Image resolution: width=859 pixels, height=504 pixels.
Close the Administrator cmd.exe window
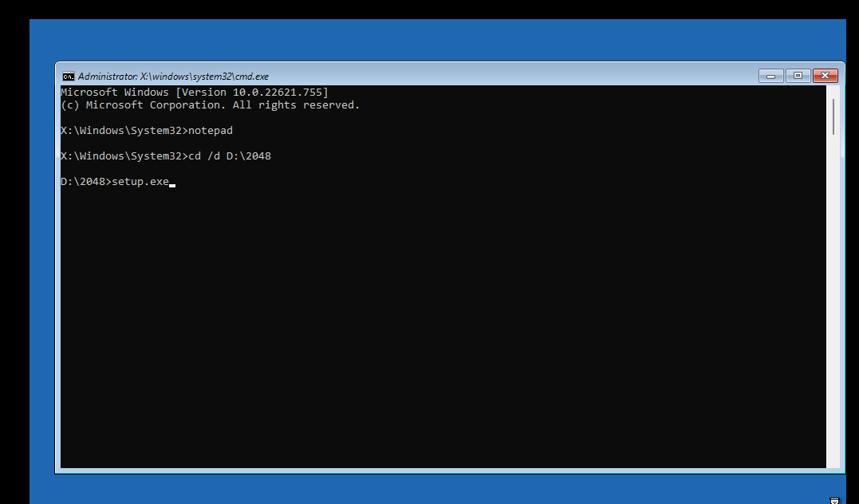point(825,76)
